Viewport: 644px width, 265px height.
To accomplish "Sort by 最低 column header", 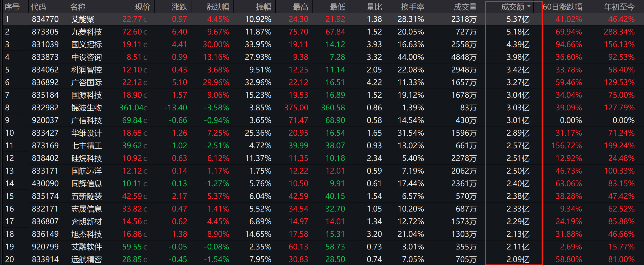I will tap(337, 7).
